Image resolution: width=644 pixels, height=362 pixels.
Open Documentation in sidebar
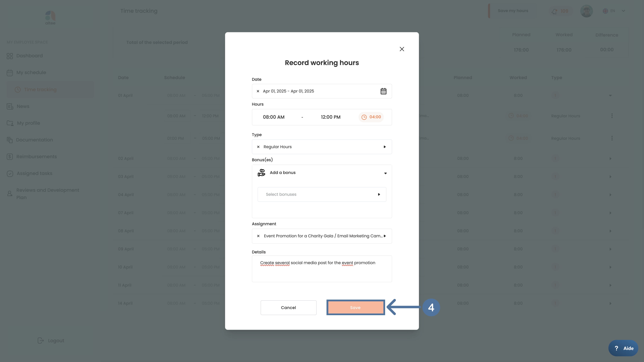[34, 140]
